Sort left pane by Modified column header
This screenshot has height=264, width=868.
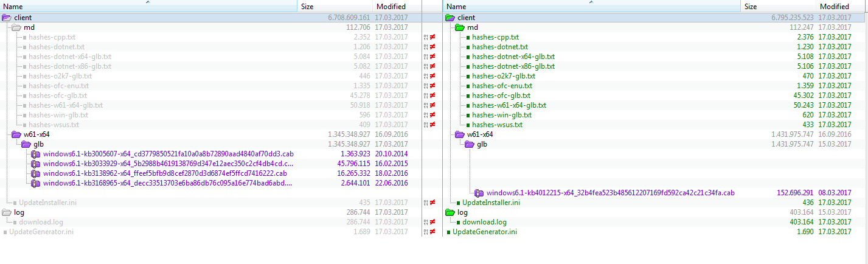391,7
